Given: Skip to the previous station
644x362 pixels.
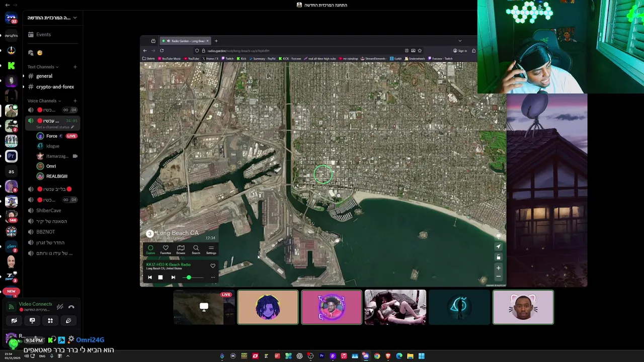Looking at the screenshot, I should pyautogui.click(x=149, y=278).
